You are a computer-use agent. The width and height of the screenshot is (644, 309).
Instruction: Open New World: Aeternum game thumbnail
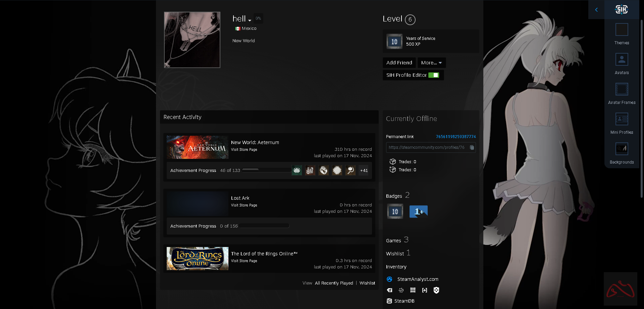[x=197, y=147]
